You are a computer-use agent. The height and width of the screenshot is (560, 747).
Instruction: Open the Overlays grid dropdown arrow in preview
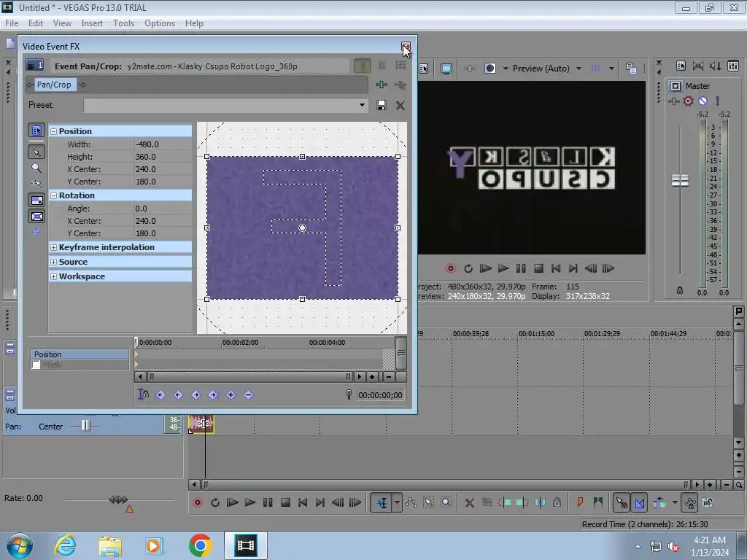click(611, 69)
